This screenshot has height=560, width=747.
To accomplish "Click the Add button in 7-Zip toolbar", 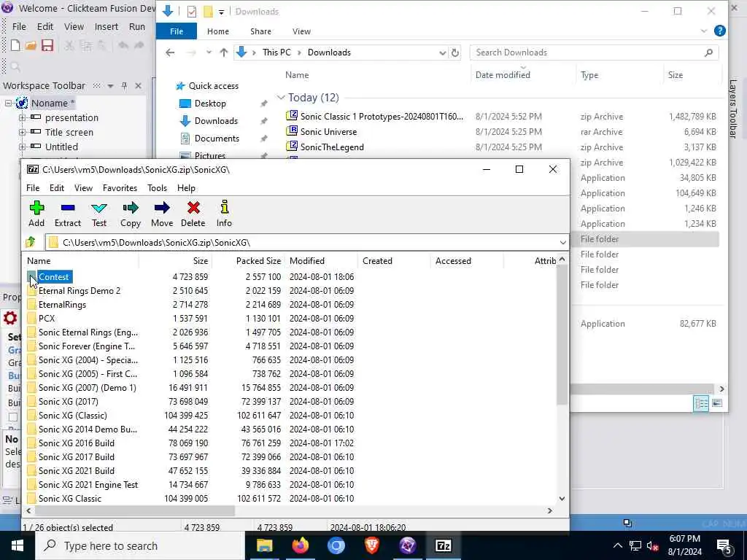I will 36,214.
